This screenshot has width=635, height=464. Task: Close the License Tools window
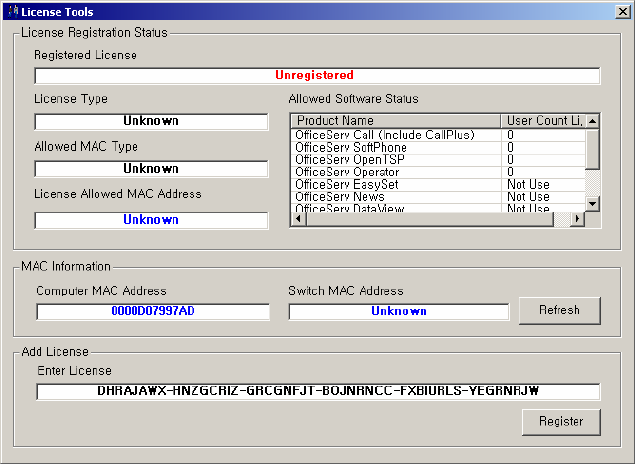coord(622,11)
